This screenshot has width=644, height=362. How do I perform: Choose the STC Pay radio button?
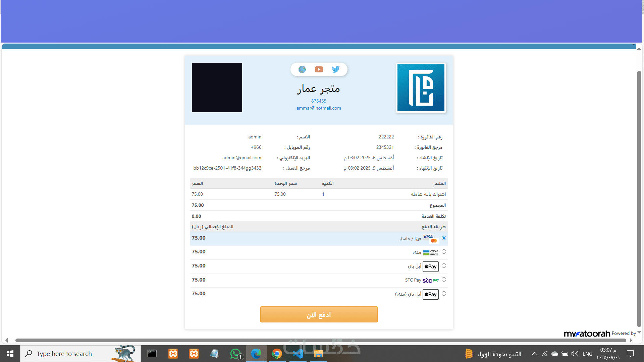tap(444, 280)
